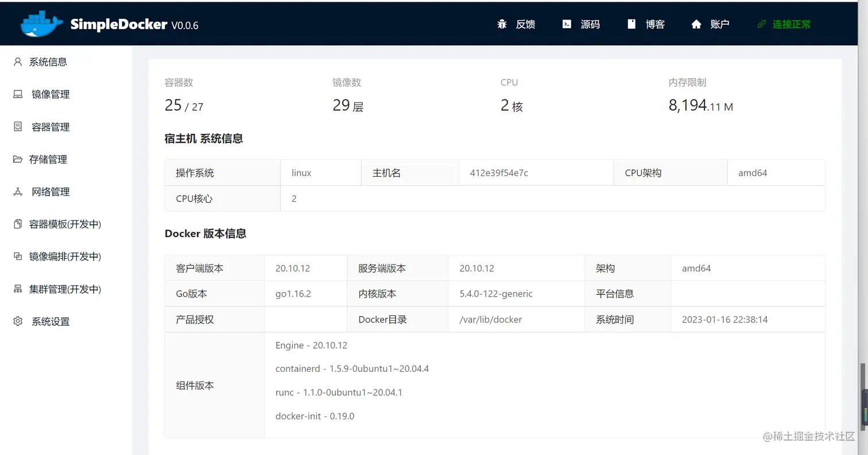868x455 pixels.
Task: Click the containerd version line
Action: click(352, 368)
